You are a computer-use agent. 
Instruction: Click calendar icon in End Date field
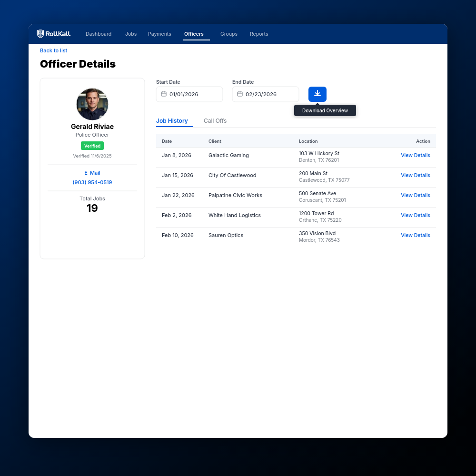[x=240, y=94]
